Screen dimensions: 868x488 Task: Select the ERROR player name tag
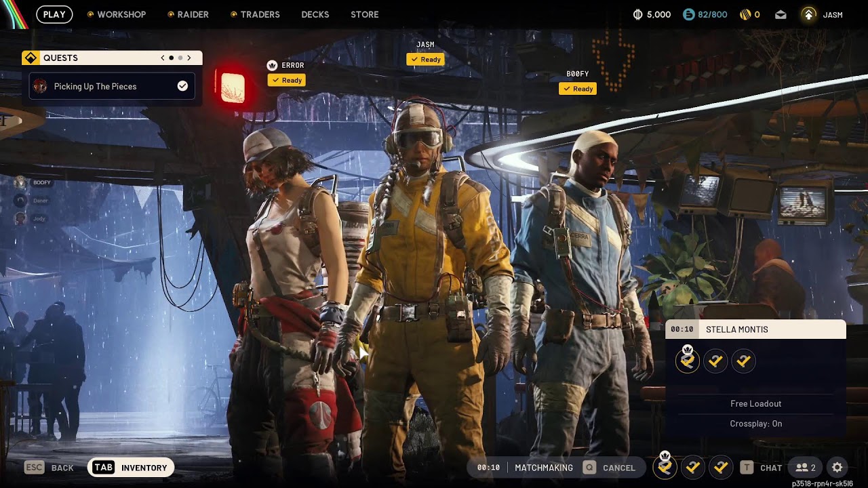pos(292,65)
